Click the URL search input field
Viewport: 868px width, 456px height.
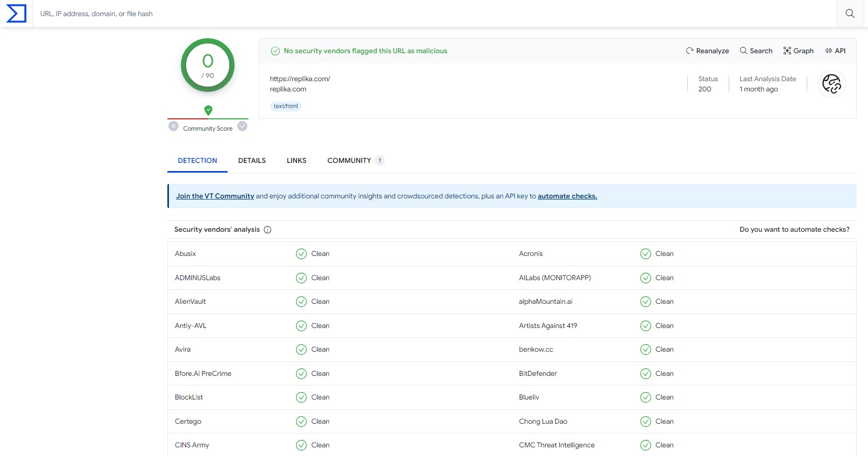coord(431,13)
